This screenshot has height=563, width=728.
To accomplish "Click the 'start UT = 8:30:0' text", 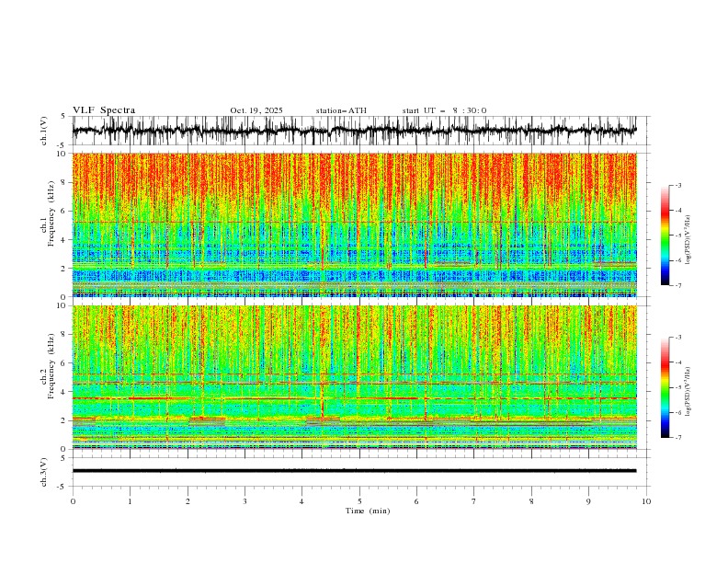I will tap(444, 110).
